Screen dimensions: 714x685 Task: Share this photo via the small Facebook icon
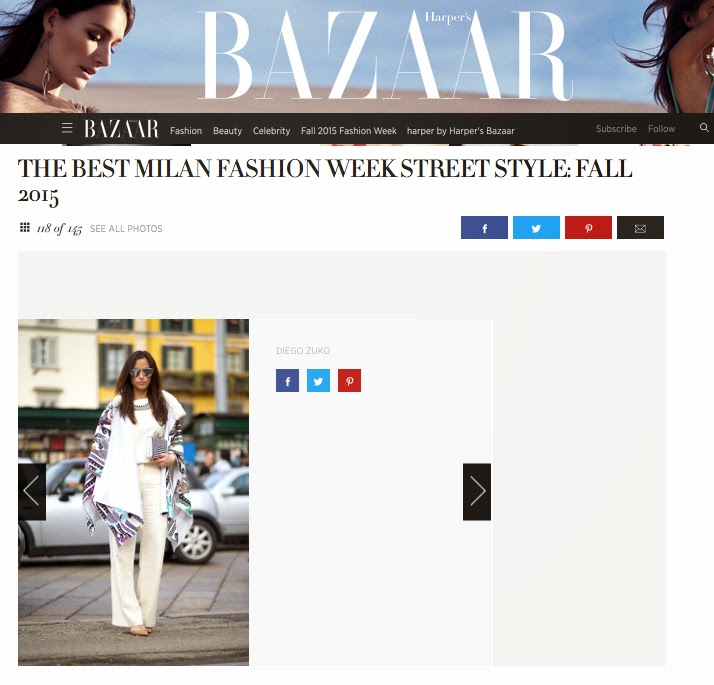(x=287, y=381)
